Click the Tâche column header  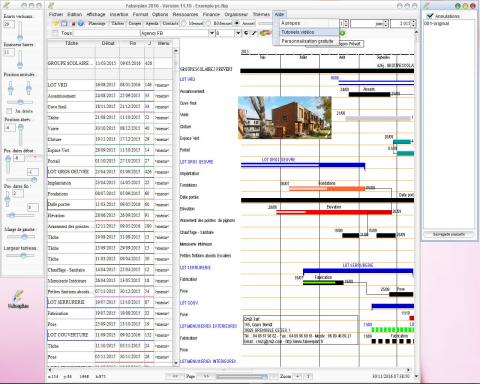[x=71, y=43]
